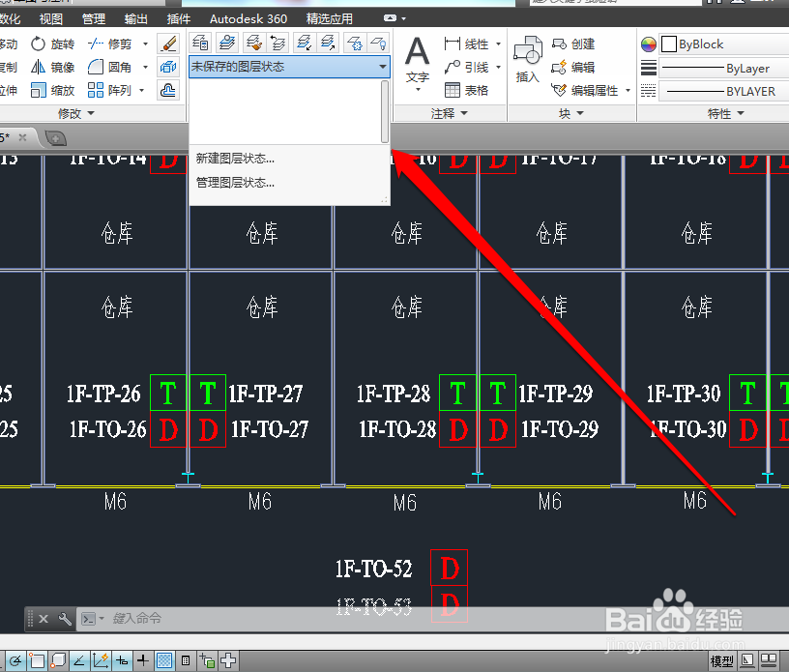The width and height of the screenshot is (789, 672).
Task: Expand the Block (块) panel
Action: tap(571, 114)
